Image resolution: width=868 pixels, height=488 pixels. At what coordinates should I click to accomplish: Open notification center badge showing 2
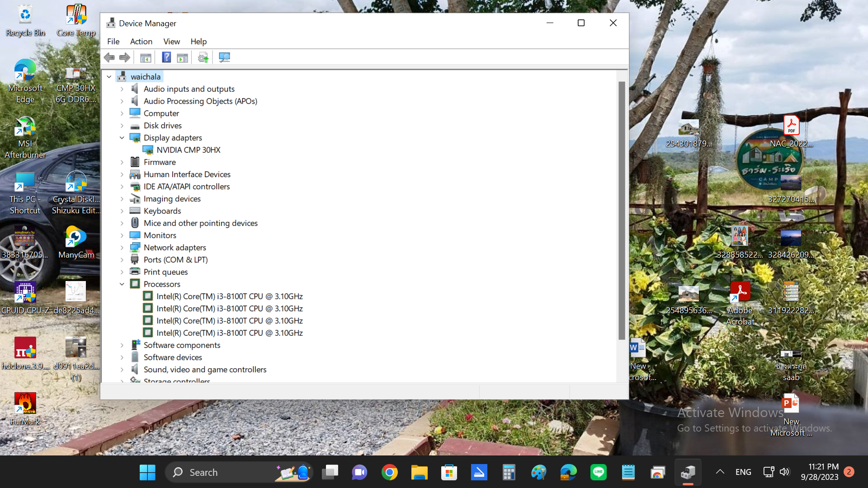coord(849,472)
